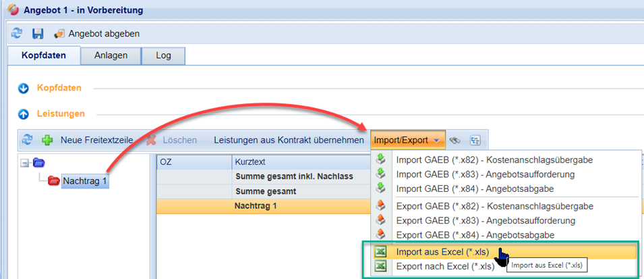644x279 pixels.
Task: Expand the Kopfdaten section arrow
Action: click(23, 88)
